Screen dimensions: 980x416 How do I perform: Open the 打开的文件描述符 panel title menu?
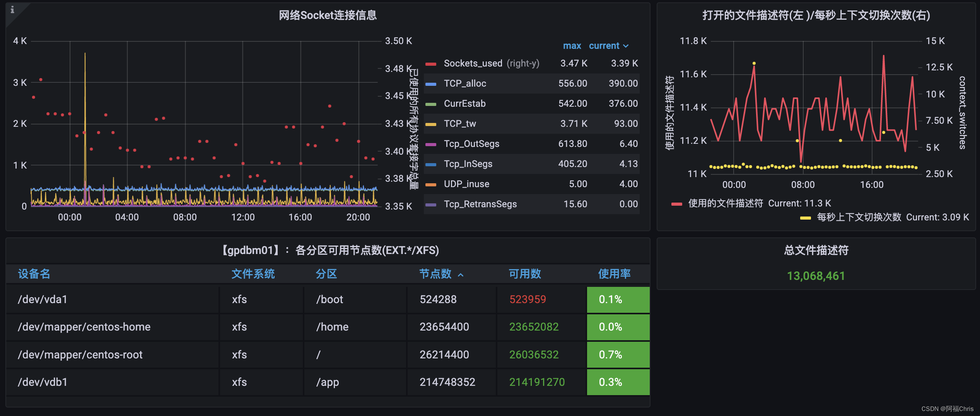point(816,15)
